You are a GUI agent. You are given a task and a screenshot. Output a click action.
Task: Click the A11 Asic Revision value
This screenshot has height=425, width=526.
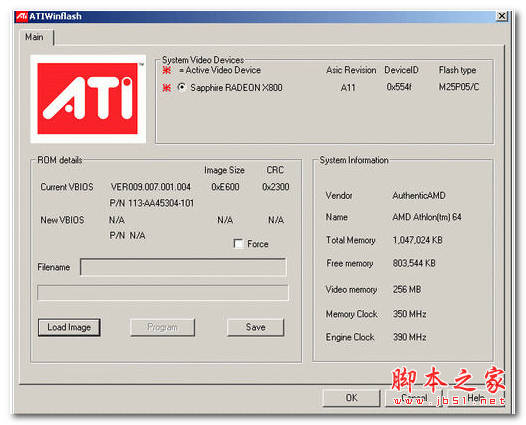(348, 88)
